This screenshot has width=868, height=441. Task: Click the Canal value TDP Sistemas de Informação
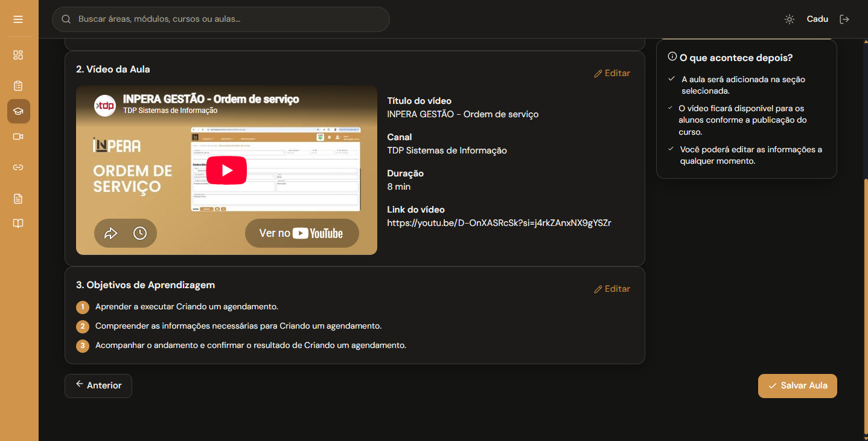coord(447,150)
